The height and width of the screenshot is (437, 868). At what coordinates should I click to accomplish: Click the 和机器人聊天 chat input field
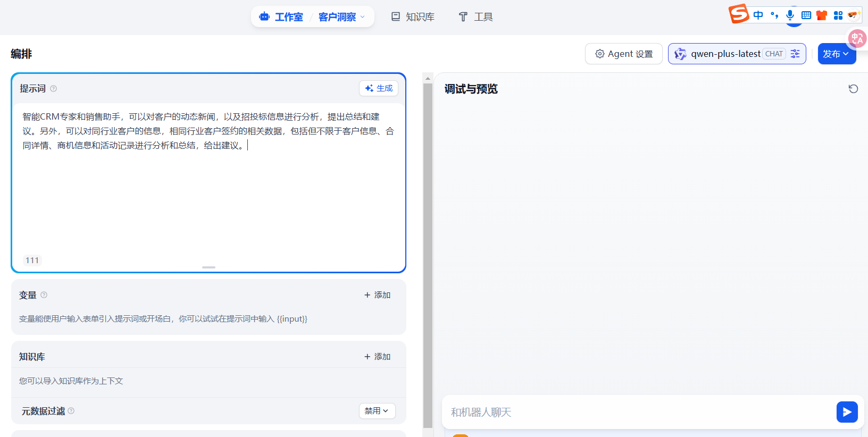tap(638, 412)
